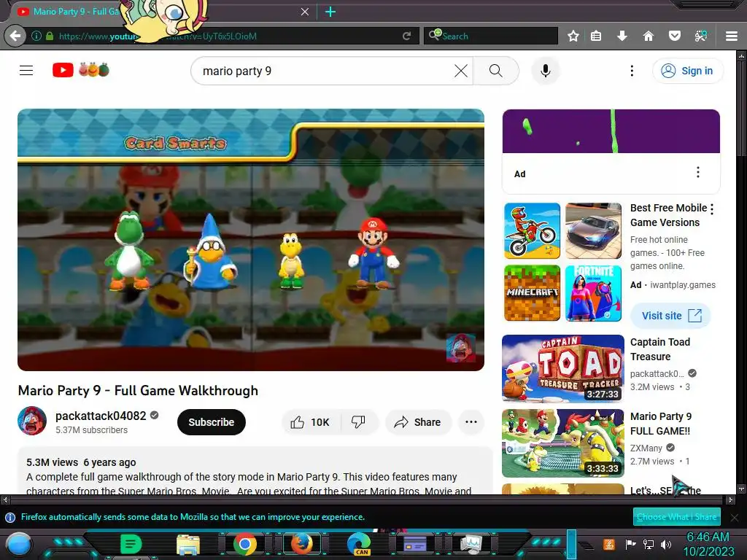Open the green notes app on taskbar
747x560 pixels.
(x=131, y=544)
